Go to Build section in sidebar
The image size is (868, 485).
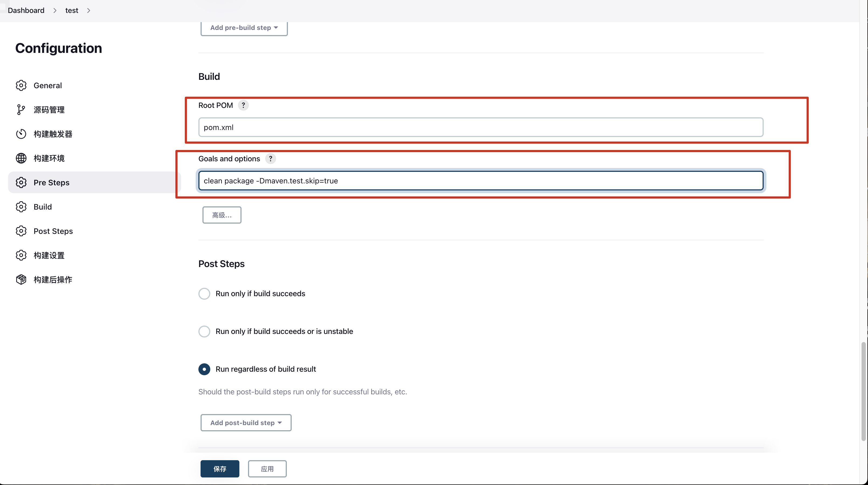coord(94,207)
